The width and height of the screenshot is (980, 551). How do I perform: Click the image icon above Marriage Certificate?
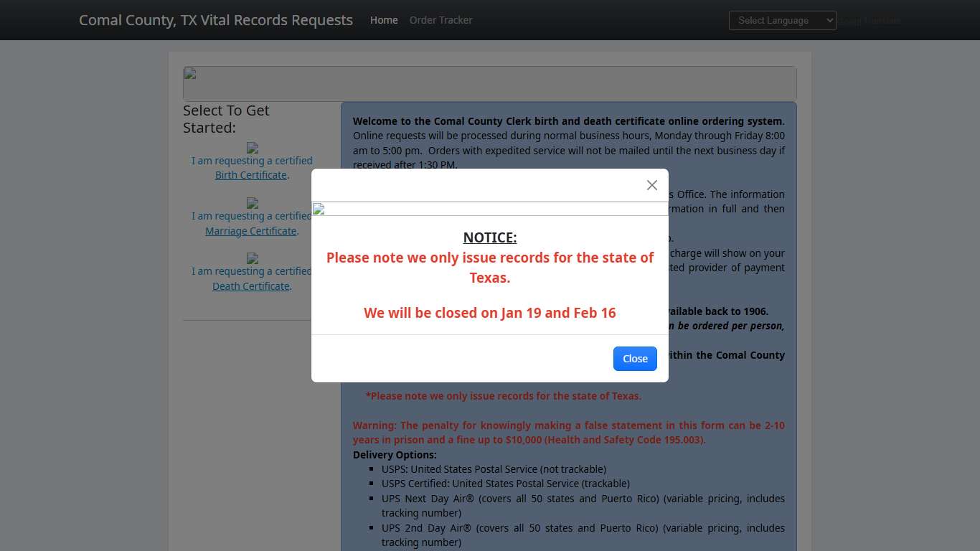tap(253, 204)
